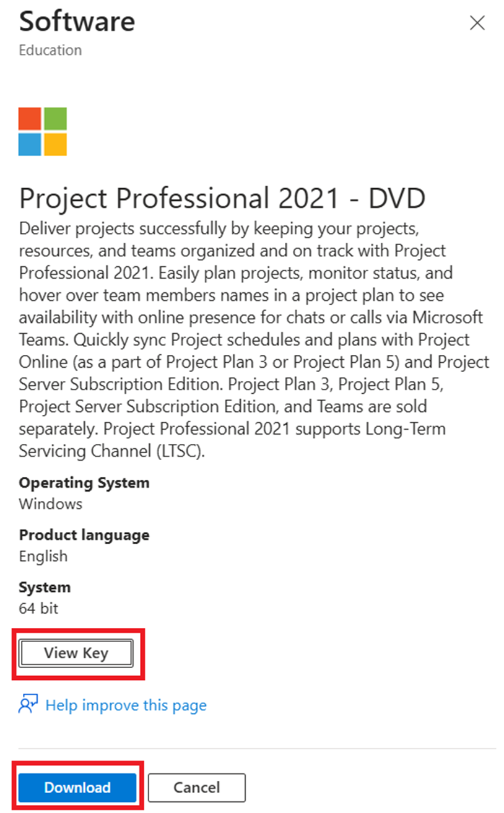Image resolution: width=504 pixels, height=813 pixels.
Task: Start the Download of Project Professional
Action: (77, 788)
